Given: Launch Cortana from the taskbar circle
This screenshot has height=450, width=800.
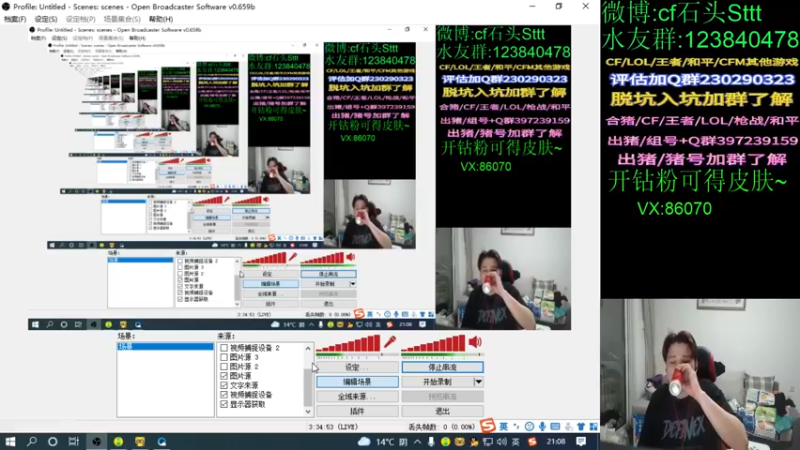Looking at the screenshot, I should tap(53, 441).
